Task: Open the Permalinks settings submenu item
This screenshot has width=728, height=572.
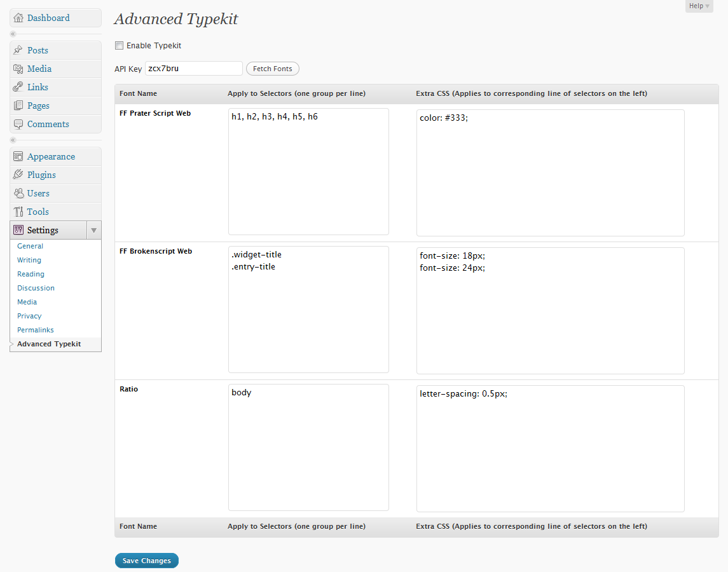Action: tap(36, 330)
